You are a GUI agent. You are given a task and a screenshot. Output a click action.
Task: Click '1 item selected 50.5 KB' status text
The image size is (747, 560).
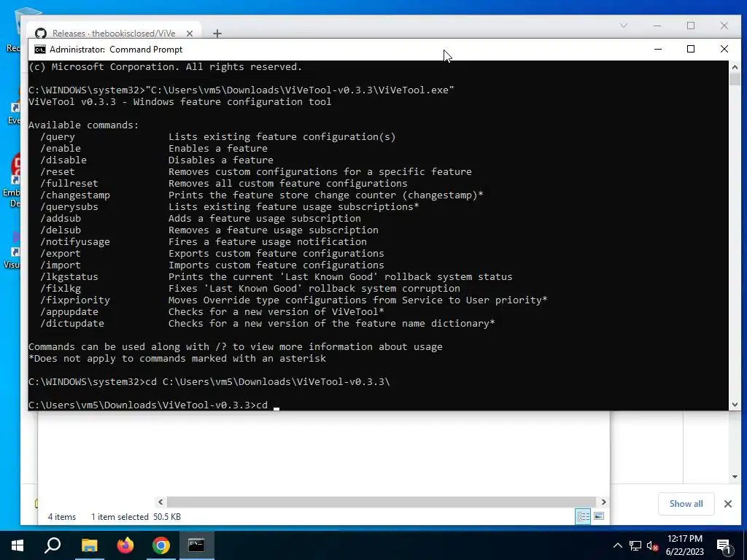(x=136, y=517)
